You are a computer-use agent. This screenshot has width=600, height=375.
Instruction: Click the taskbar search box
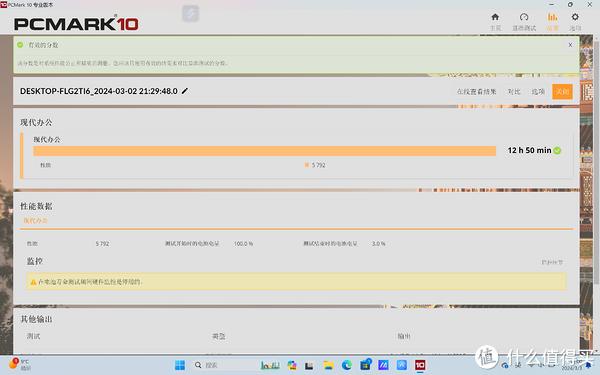click(207, 365)
